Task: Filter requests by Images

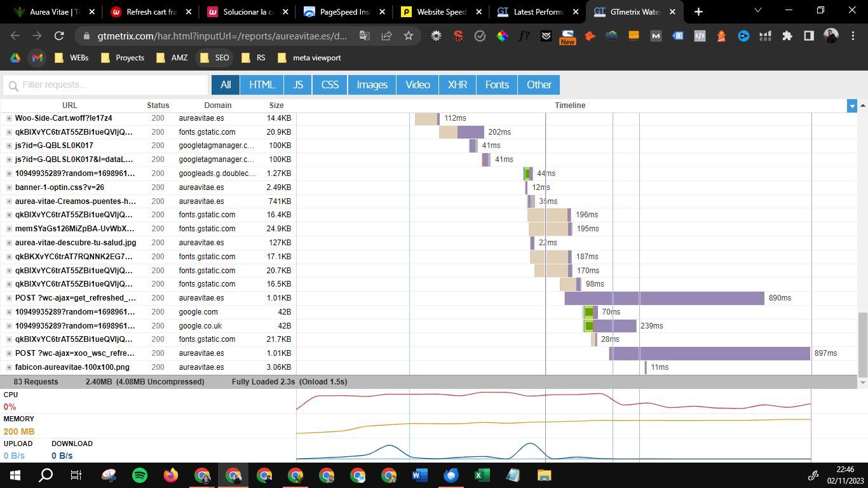Action: pos(372,85)
